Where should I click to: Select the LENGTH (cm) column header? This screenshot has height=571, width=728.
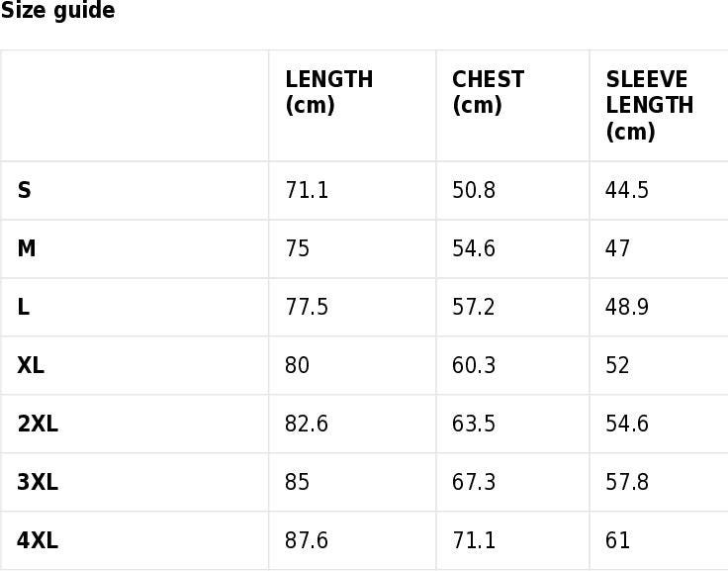pyautogui.click(x=328, y=92)
